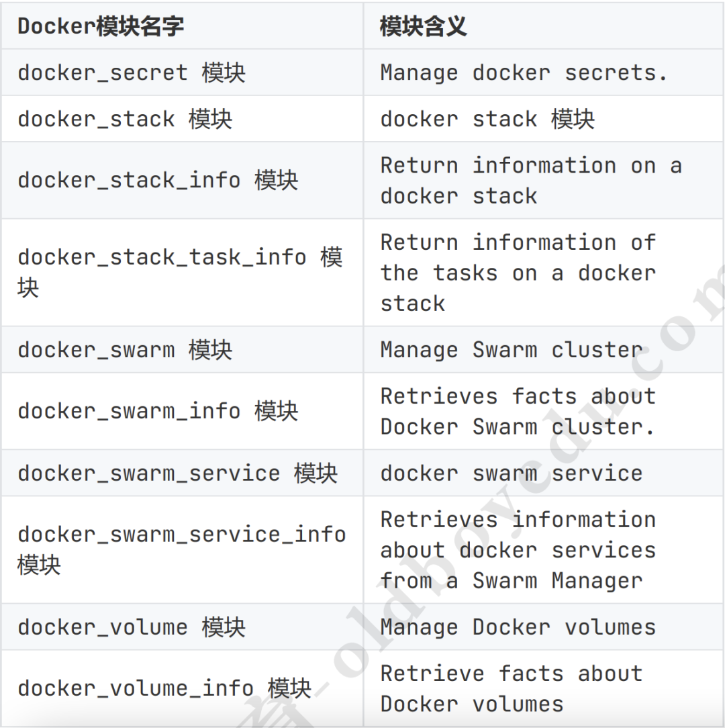Screen dimensions: 725x728
Task: Select the docker_stack 模块 name cell
Action: tap(125, 119)
